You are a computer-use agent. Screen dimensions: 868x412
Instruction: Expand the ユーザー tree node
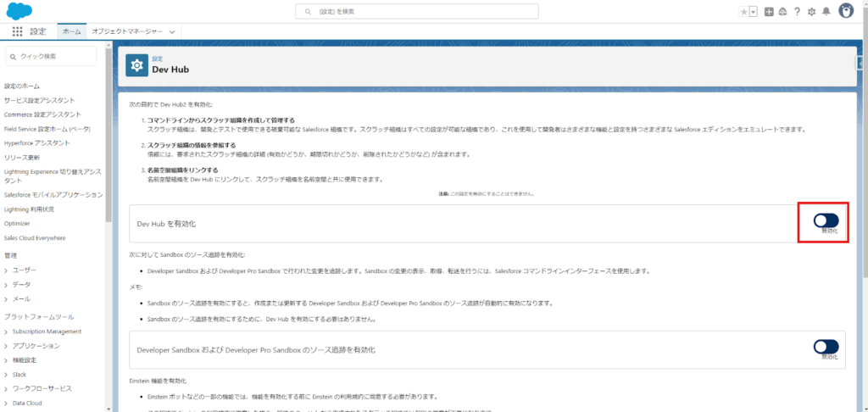(6, 270)
